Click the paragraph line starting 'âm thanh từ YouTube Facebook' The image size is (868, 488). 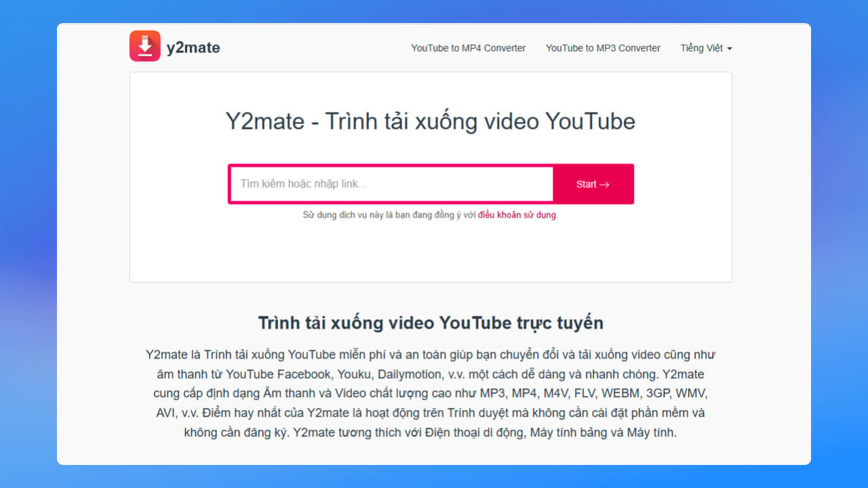coord(431,374)
